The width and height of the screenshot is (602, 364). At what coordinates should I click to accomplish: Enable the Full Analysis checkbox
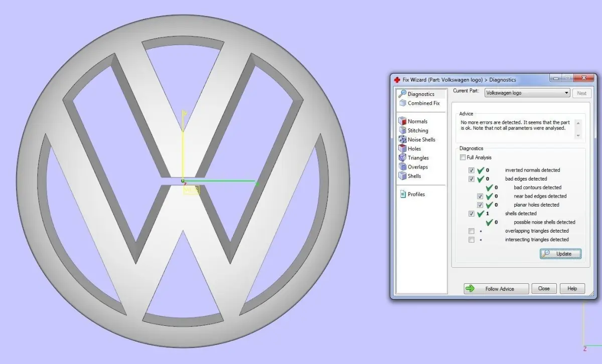click(x=463, y=157)
